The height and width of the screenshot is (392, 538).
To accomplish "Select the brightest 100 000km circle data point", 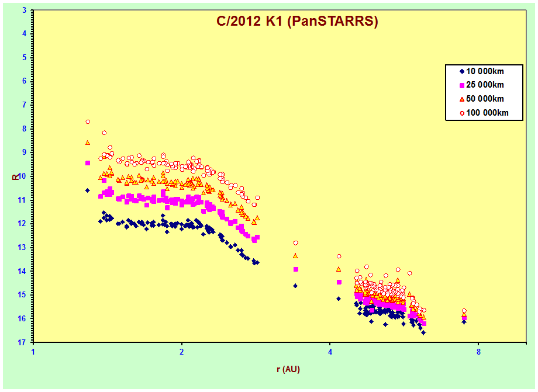I will coord(88,122).
